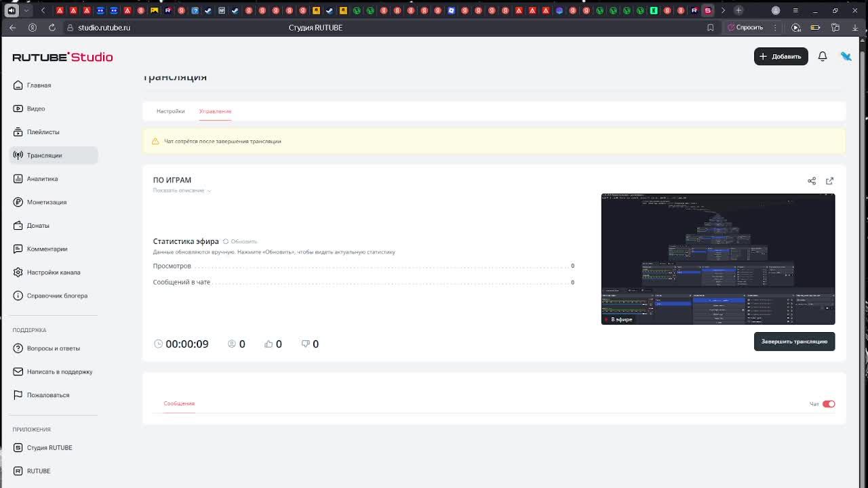Click the browser back arrow
This screenshot has height=488, width=868.
point(12,28)
